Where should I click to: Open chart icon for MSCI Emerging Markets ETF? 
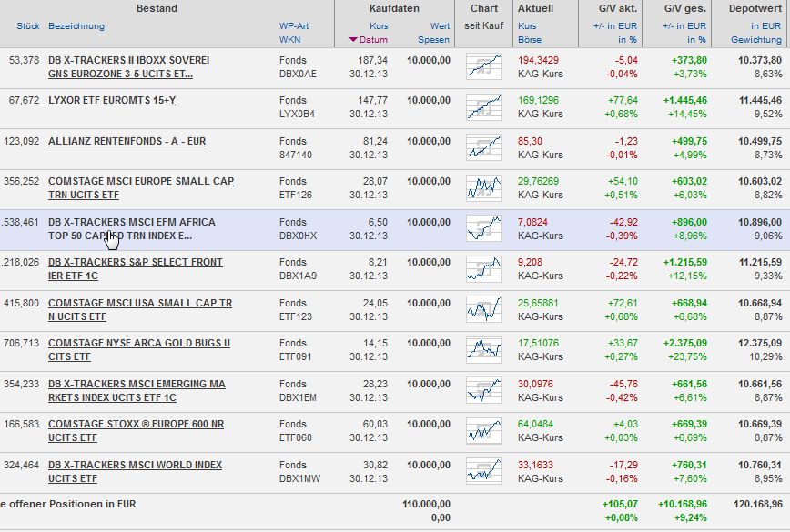483,389
